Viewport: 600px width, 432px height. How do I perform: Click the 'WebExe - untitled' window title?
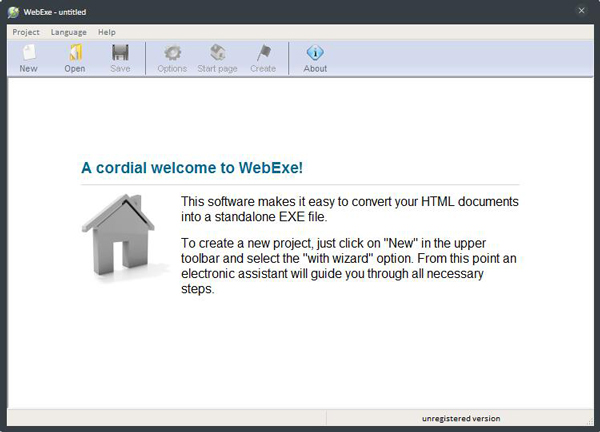55,12
